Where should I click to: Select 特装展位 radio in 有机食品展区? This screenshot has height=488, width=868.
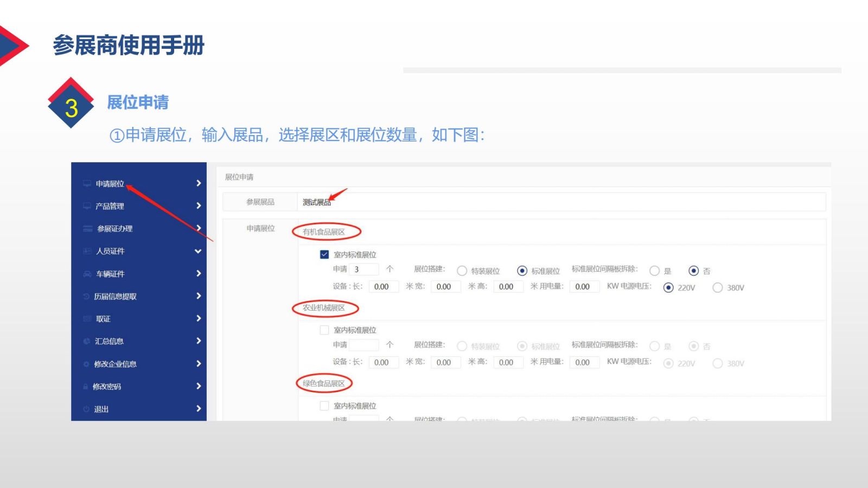(x=462, y=271)
